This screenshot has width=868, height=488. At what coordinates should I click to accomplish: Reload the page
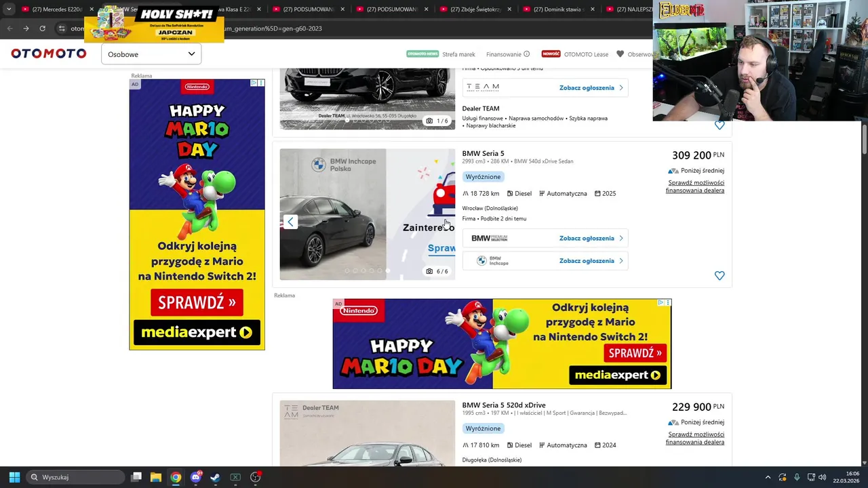tap(42, 28)
